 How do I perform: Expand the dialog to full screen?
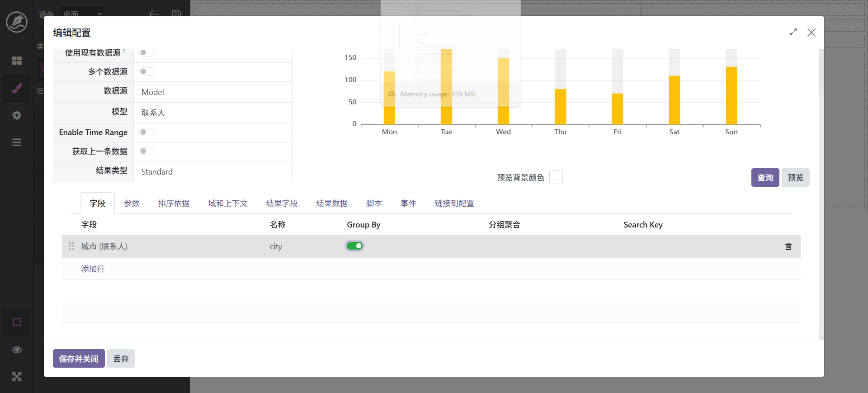point(793,33)
